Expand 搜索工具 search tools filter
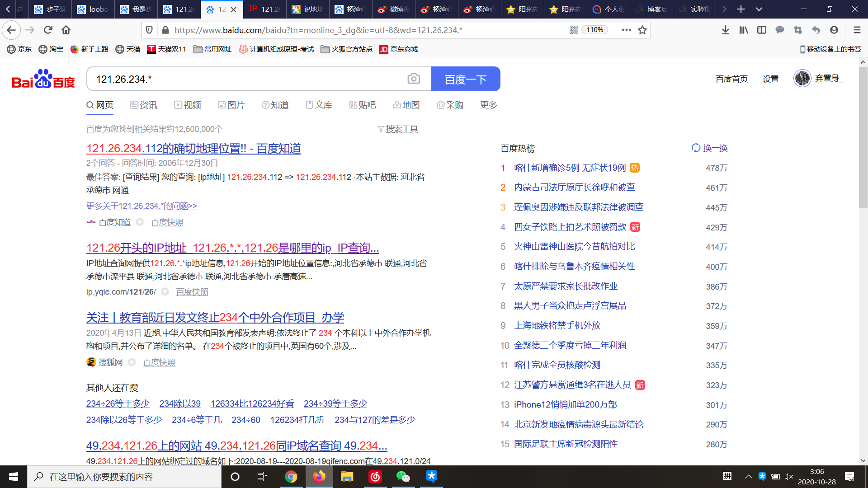This screenshot has width=868, height=488. 398,129
